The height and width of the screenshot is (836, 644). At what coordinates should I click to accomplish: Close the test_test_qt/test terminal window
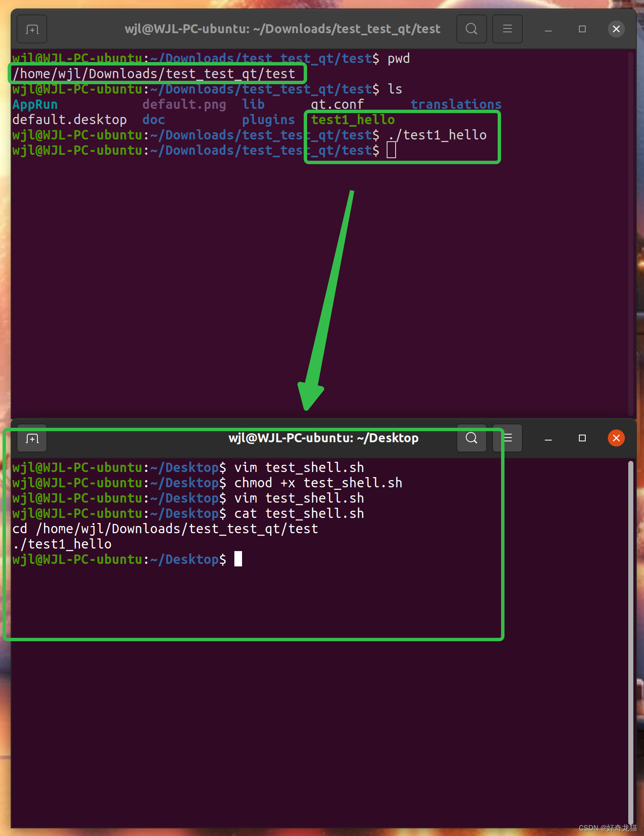tap(616, 29)
